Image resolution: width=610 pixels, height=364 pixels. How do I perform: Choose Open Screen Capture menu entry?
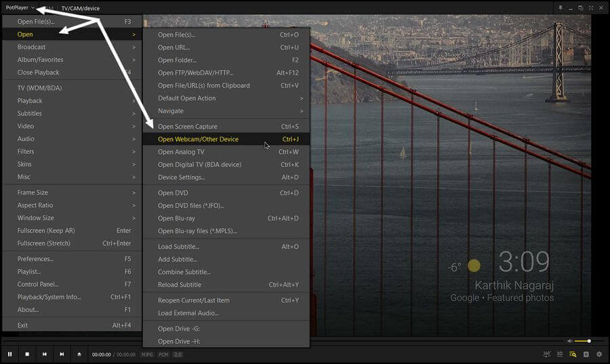[x=188, y=126]
